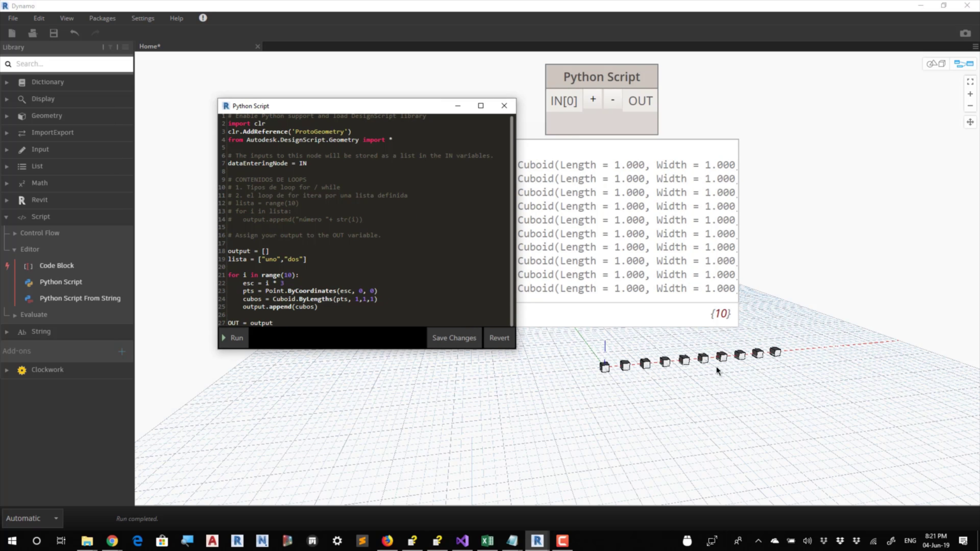This screenshot has height=551, width=980.
Task: Zoom to fit the 3D view
Action: (970, 82)
